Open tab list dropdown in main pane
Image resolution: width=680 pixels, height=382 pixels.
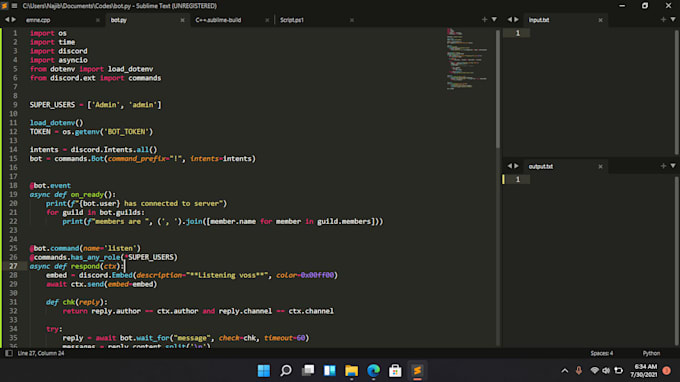(x=494, y=20)
